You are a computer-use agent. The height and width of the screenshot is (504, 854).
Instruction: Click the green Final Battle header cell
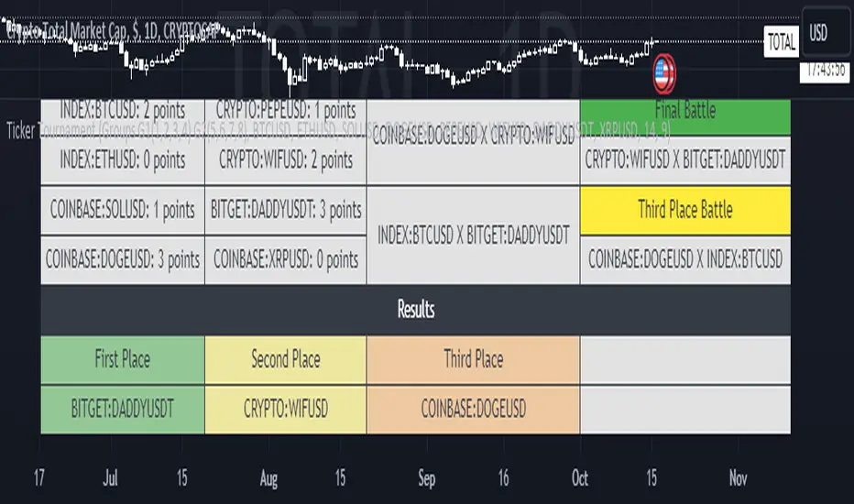point(685,112)
